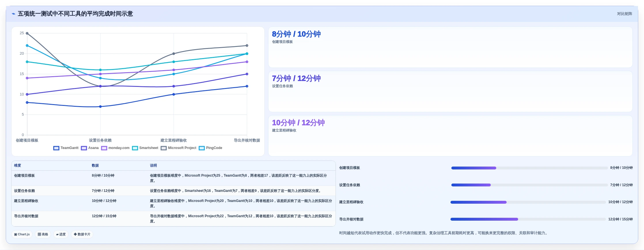Select the 数据卡片 chip

pyautogui.click(x=82, y=234)
